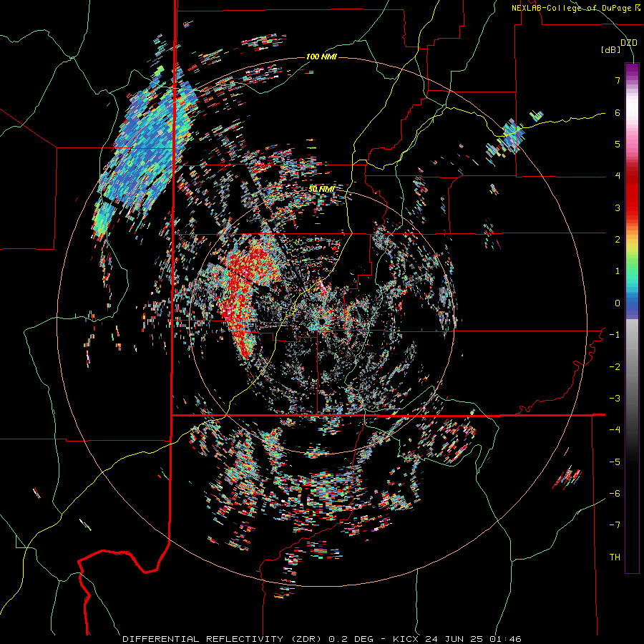Click the DZD label above color scale
644x644 pixels.
pyautogui.click(x=629, y=42)
